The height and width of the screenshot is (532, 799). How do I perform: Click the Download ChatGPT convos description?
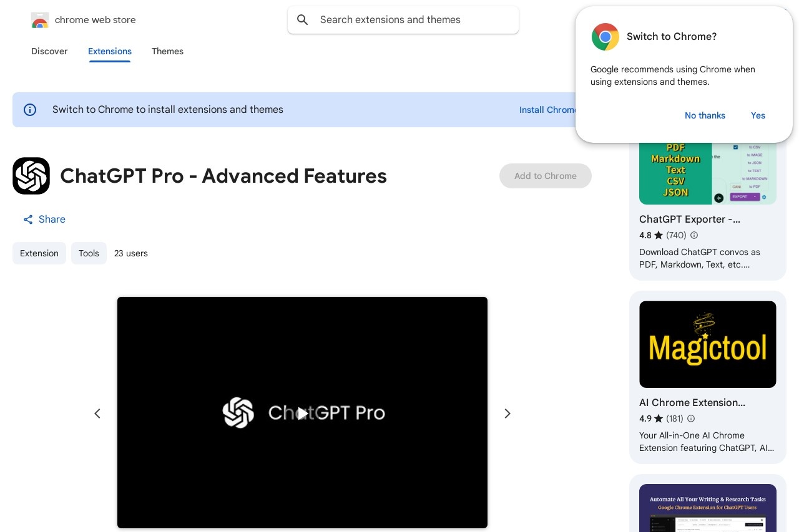point(700,258)
